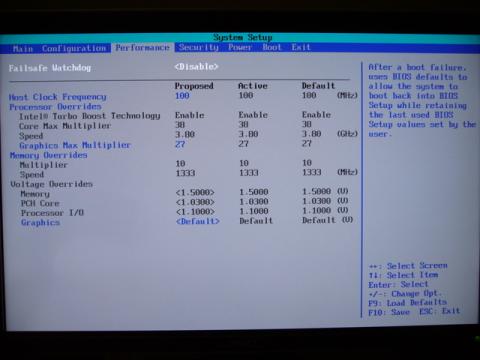
Task: Change proposed PCH Core voltage <1.0300>
Action: [195, 202]
